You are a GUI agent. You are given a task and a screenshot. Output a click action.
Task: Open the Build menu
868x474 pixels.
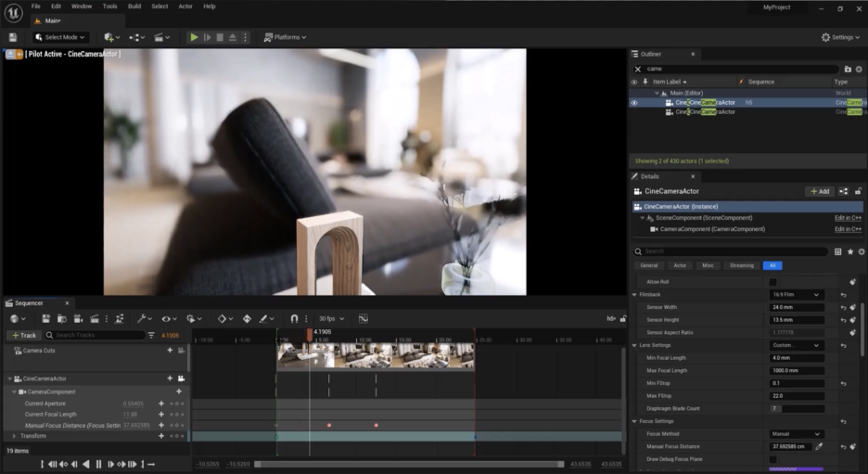pos(134,6)
